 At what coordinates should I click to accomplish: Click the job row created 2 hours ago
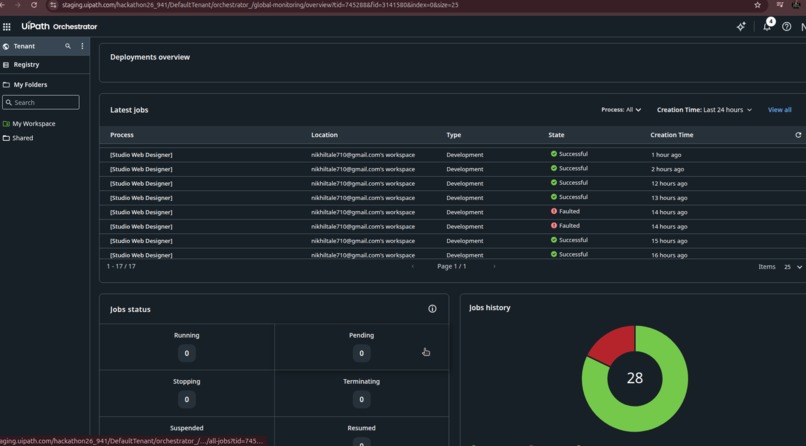coord(452,169)
